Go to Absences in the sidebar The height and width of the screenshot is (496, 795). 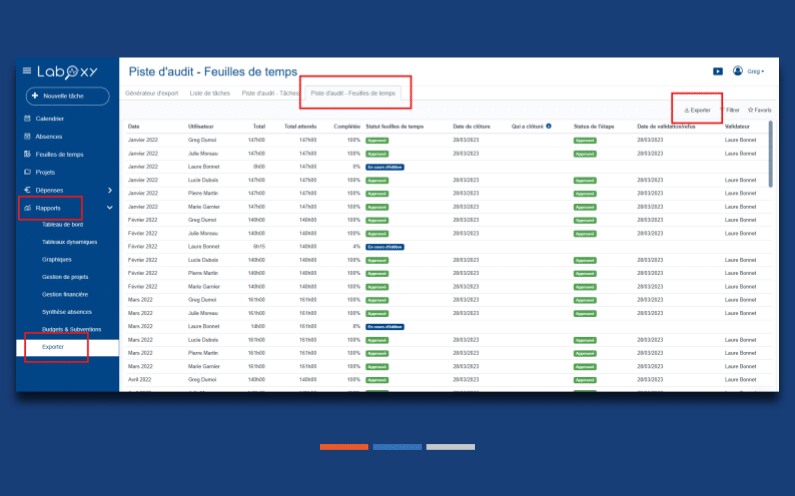[x=48, y=136]
